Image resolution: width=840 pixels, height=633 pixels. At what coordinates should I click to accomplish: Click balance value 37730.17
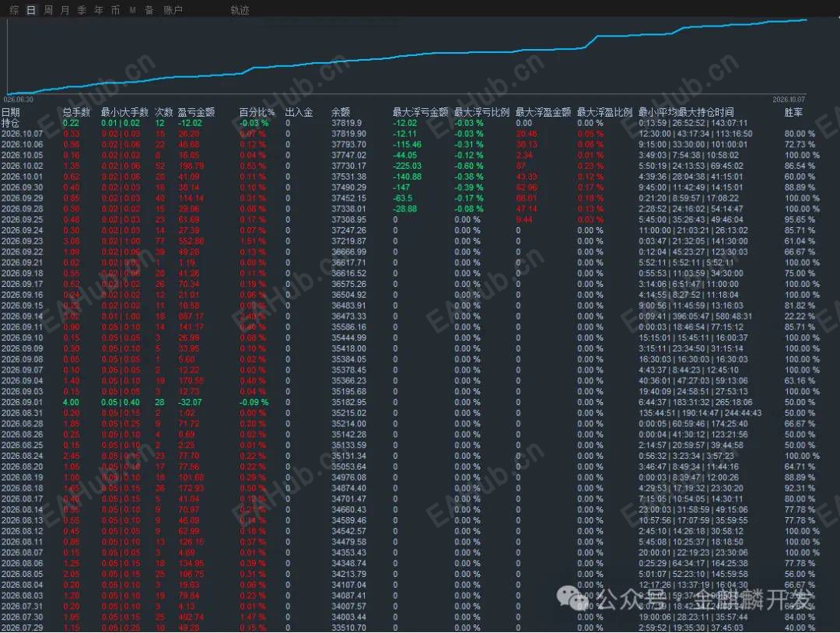pos(348,166)
